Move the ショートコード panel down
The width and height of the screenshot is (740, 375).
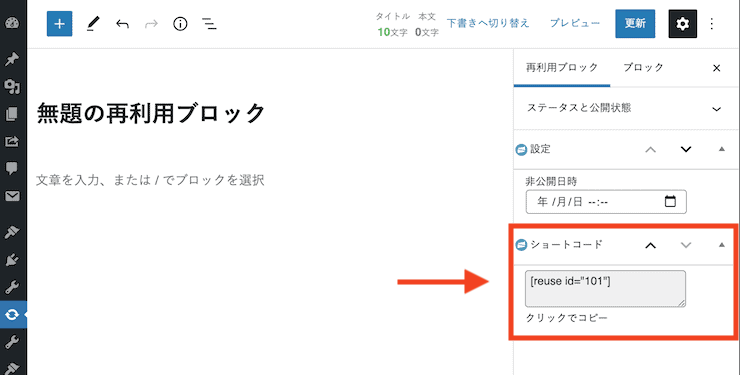tap(686, 245)
